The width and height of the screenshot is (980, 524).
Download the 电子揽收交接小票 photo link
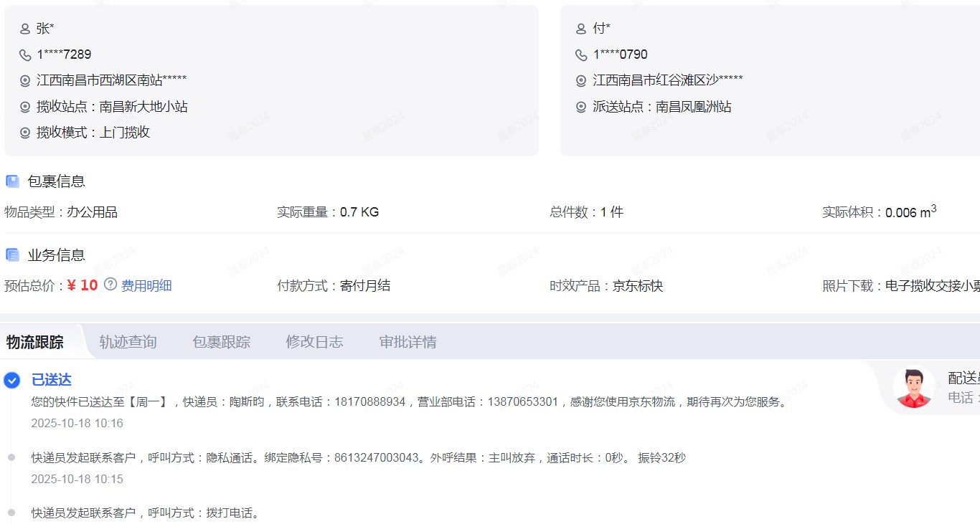(932, 286)
